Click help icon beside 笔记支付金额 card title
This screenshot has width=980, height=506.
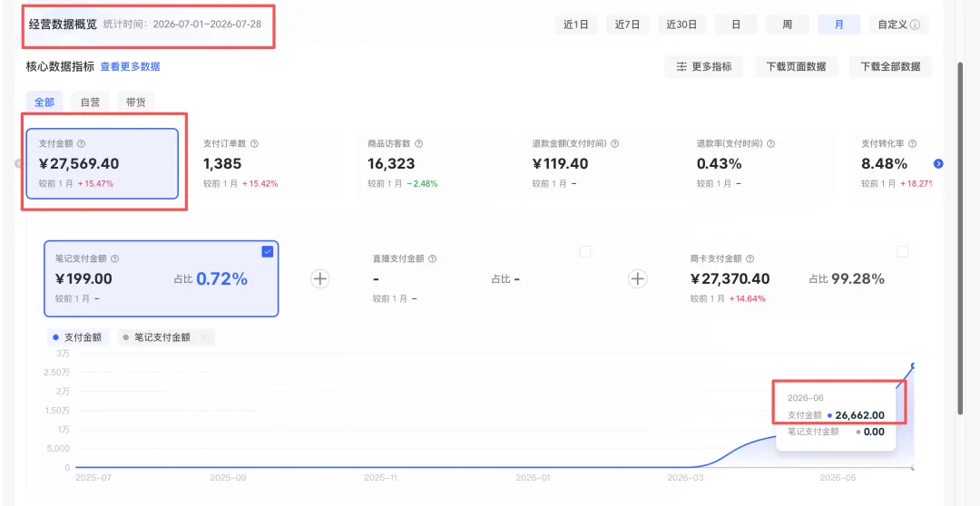coord(115,258)
